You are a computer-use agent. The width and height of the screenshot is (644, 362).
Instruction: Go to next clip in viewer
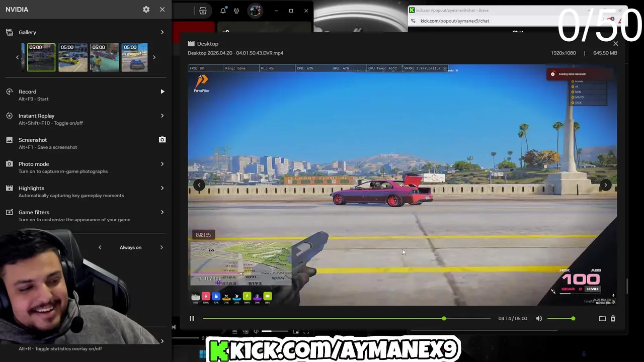click(x=606, y=185)
